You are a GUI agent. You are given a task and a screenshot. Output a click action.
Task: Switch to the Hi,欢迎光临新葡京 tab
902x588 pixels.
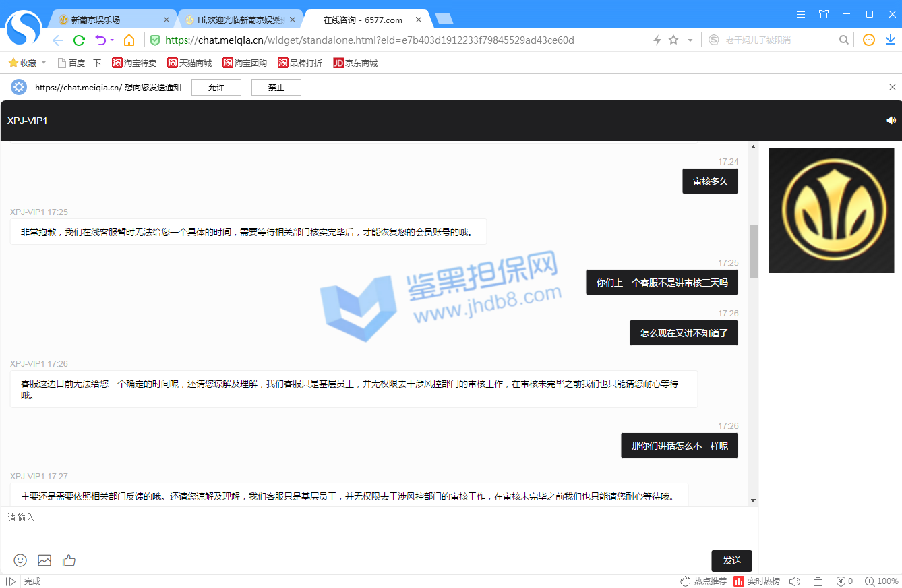coord(240,20)
